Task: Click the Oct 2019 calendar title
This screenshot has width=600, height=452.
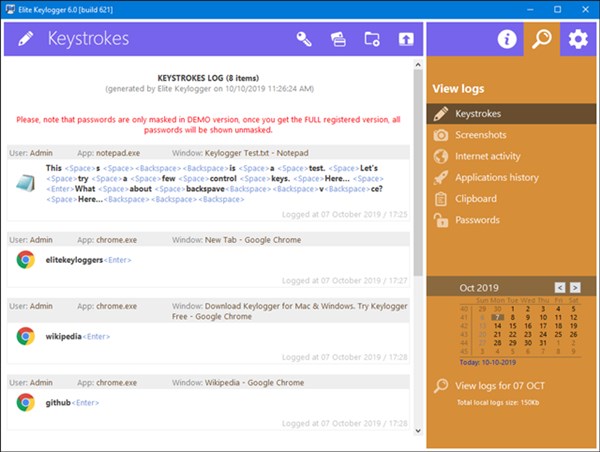Action: (479, 288)
